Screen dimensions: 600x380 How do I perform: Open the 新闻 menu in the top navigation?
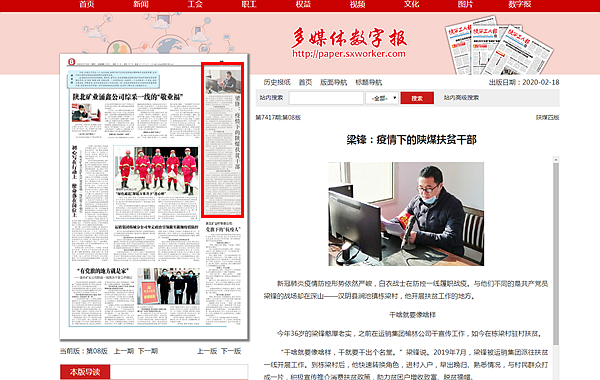(141, 4)
